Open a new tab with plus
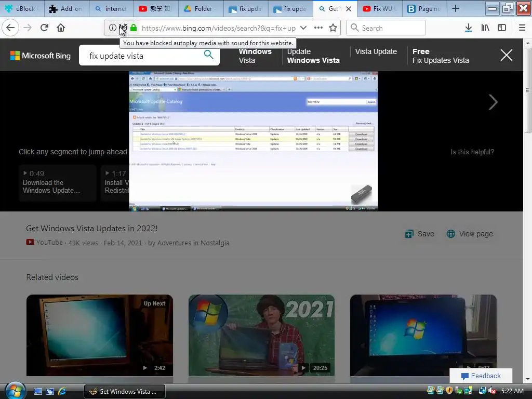The width and height of the screenshot is (532, 399). tap(456, 8)
